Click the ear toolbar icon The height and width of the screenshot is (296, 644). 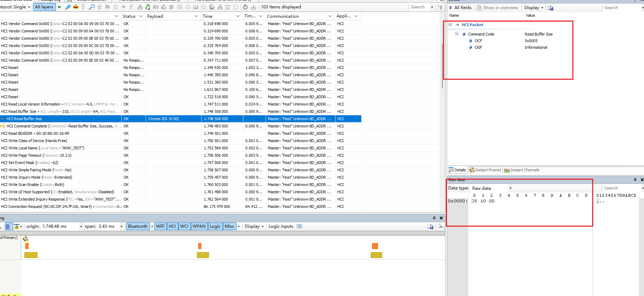click(x=131, y=7)
